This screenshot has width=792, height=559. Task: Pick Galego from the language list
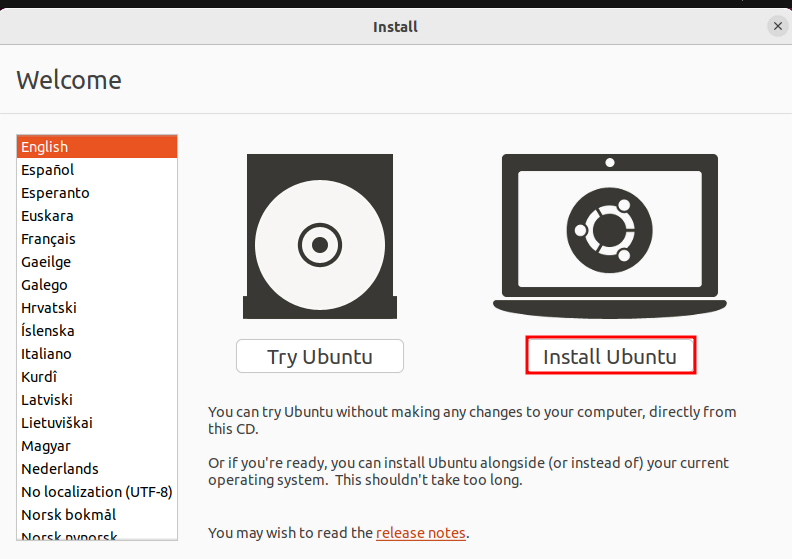tap(45, 285)
